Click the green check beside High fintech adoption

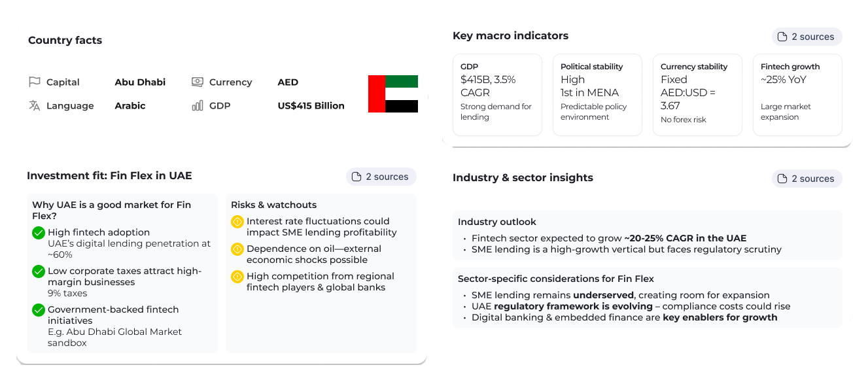(39, 232)
